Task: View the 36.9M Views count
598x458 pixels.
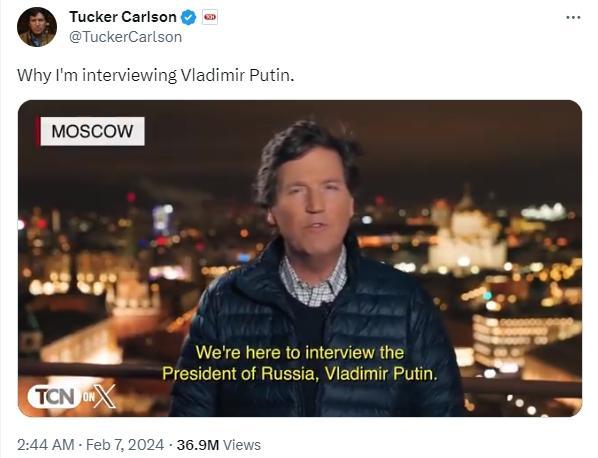Action: [x=219, y=445]
